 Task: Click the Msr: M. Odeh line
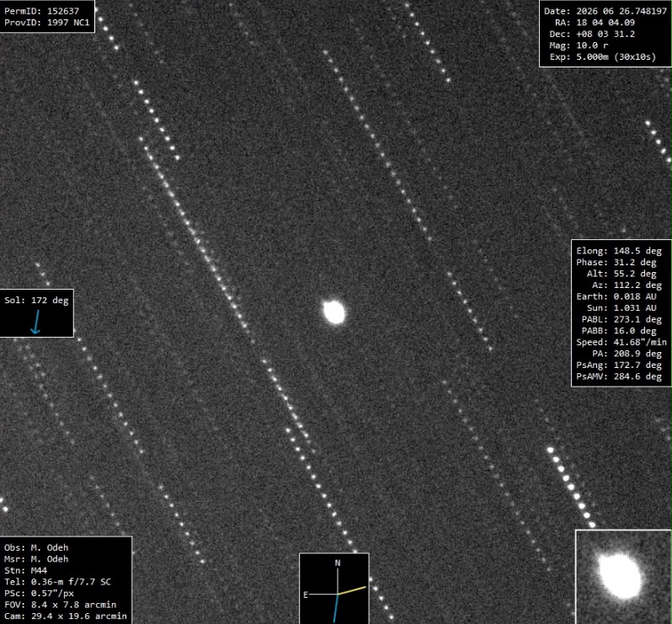[x=36, y=559]
